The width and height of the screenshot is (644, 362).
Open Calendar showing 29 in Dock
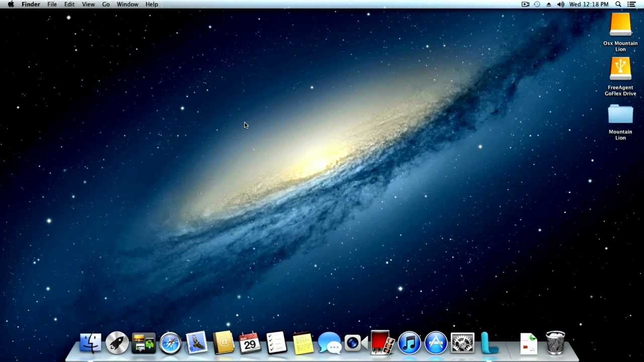(250, 343)
